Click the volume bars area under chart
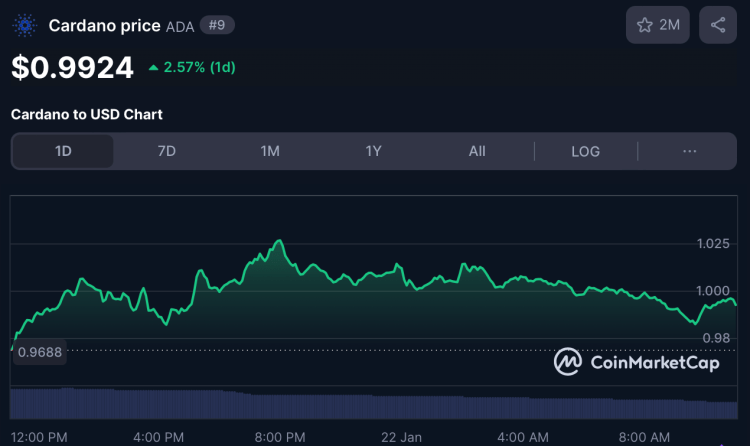This screenshot has width=750, height=446. [374, 404]
